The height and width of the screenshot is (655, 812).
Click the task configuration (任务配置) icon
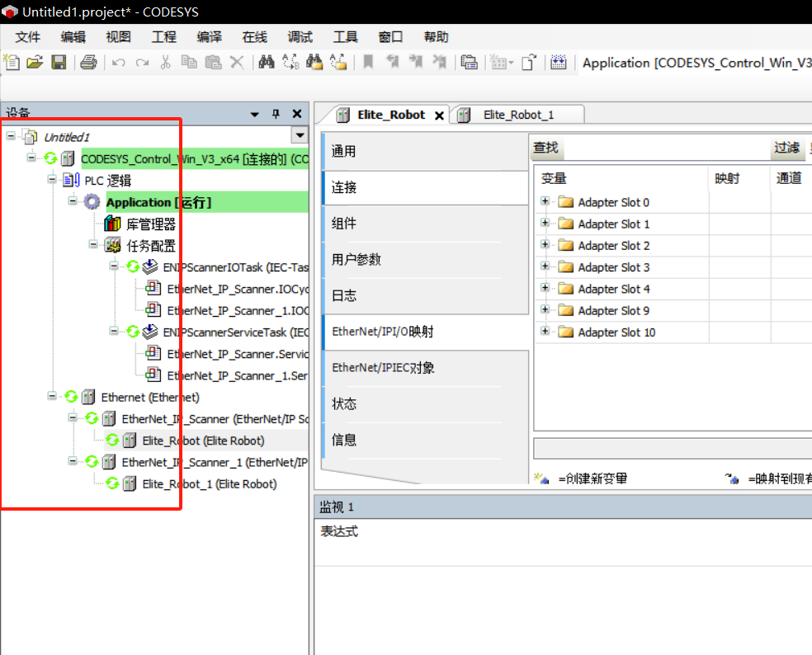tap(112, 246)
